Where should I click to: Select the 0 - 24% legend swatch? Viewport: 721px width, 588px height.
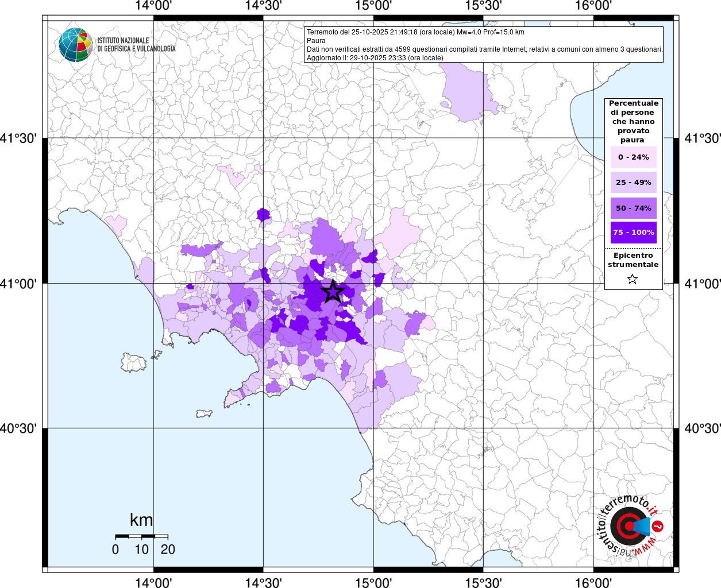click(x=633, y=157)
